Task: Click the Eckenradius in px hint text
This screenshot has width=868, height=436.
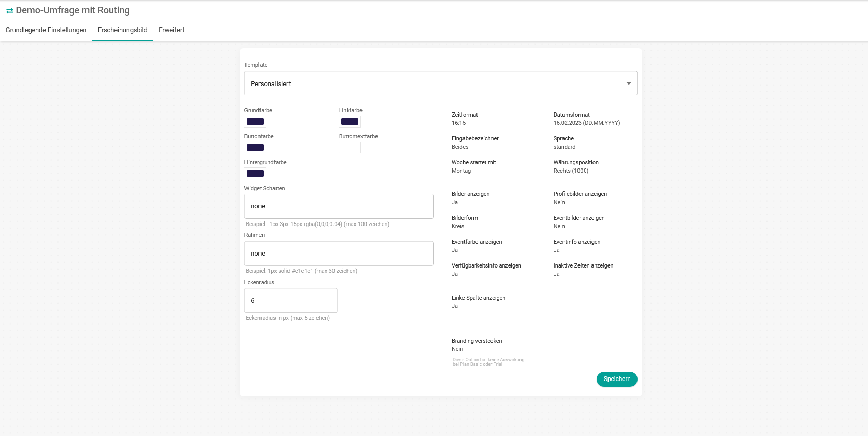Action: (x=287, y=318)
